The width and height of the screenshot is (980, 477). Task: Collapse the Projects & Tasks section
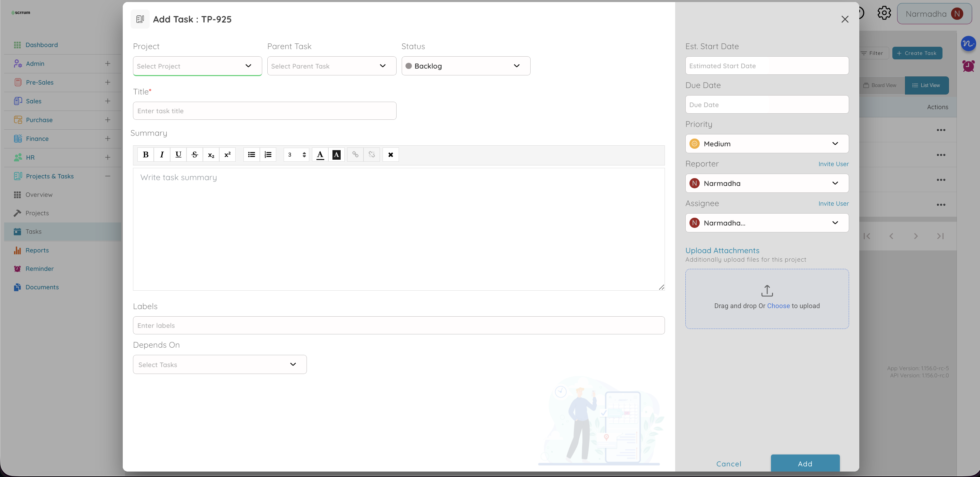108,176
